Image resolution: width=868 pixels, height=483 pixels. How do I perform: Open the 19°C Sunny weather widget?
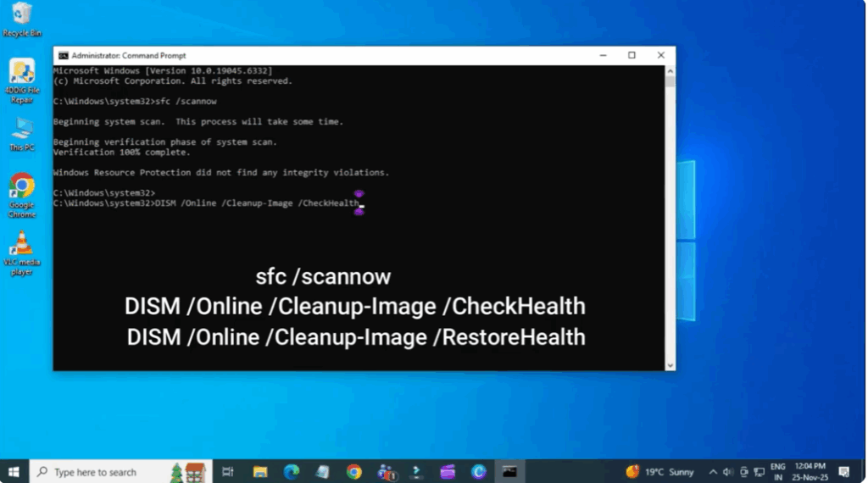point(659,472)
